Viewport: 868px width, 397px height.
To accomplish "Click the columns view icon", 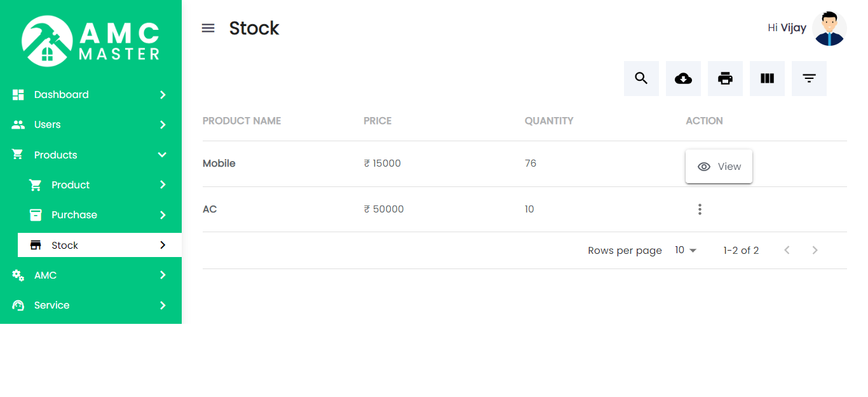I will 767,78.
